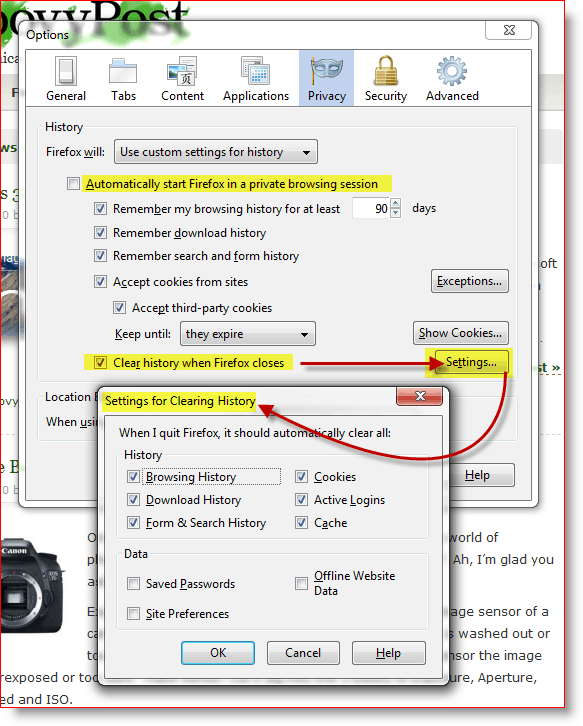Toggle Remember download history checkbox

[100, 232]
